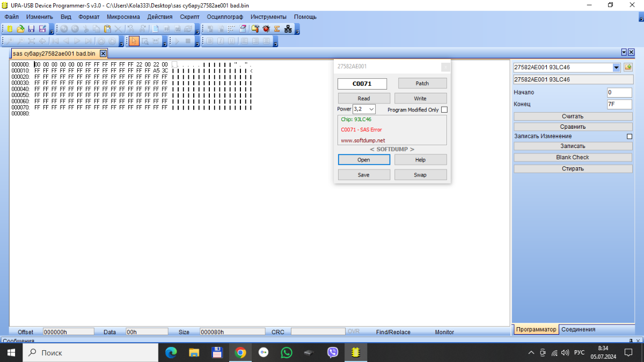Open the Микросхема menu

[123, 17]
